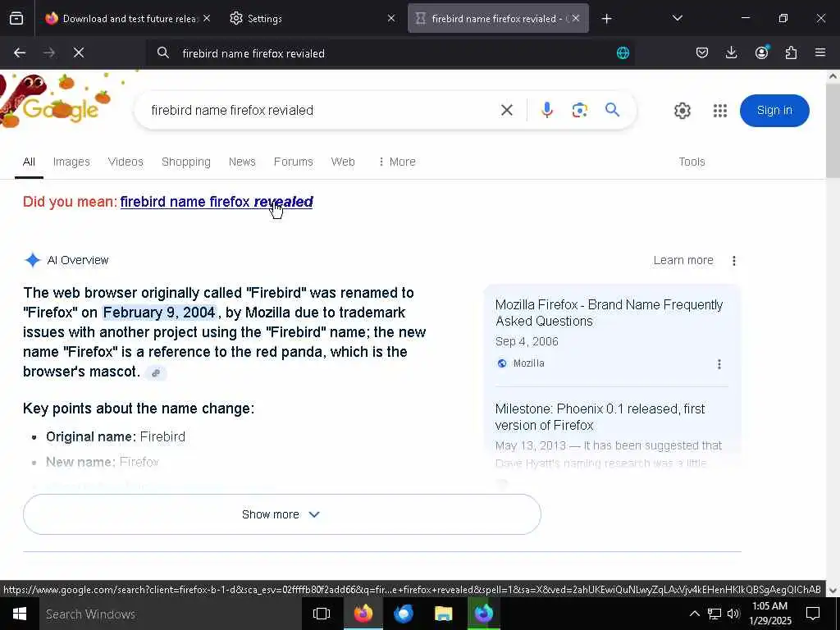Show hidden system tray icons
840x630 pixels.
click(694, 614)
